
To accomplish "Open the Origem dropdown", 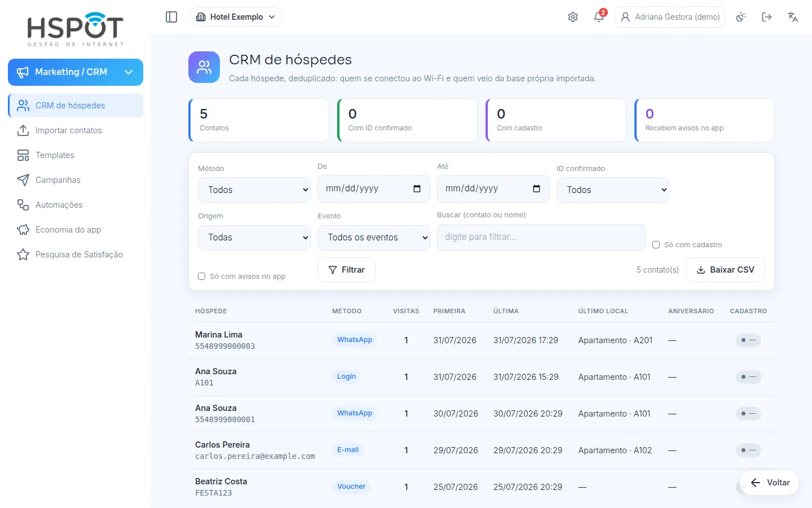I will 254,237.
